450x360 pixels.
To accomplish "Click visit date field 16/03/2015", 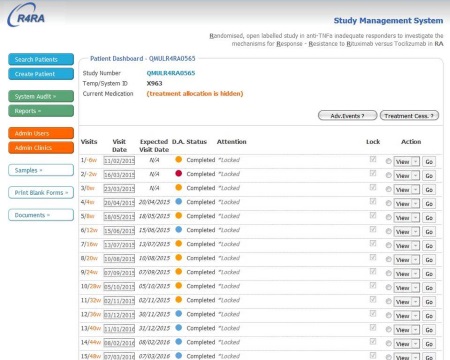I will coord(119,175).
